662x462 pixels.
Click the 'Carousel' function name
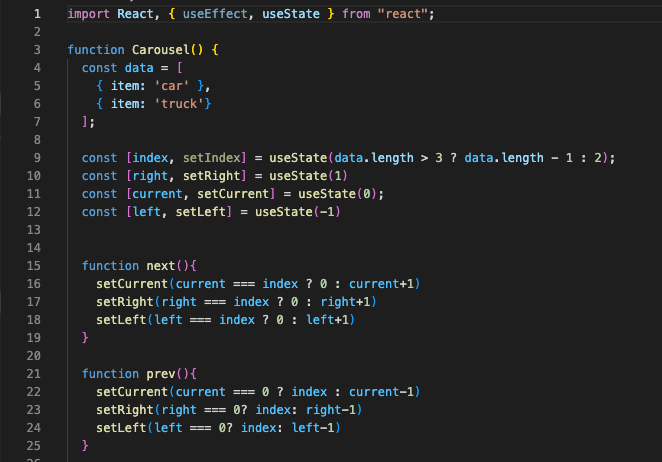coord(161,50)
